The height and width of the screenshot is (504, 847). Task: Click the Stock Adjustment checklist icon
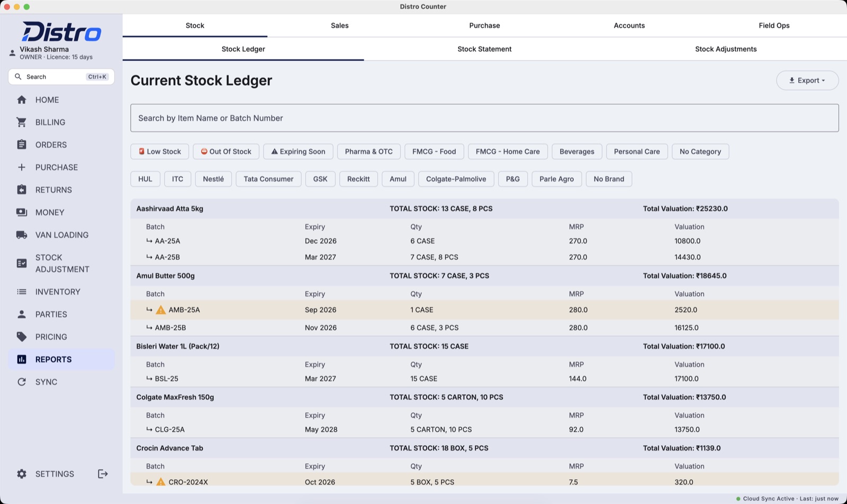click(x=22, y=263)
